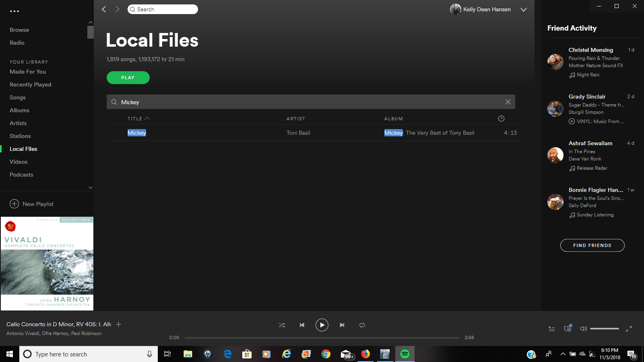Open Songs library section
Image resolution: width=644 pixels, height=362 pixels.
18,97
